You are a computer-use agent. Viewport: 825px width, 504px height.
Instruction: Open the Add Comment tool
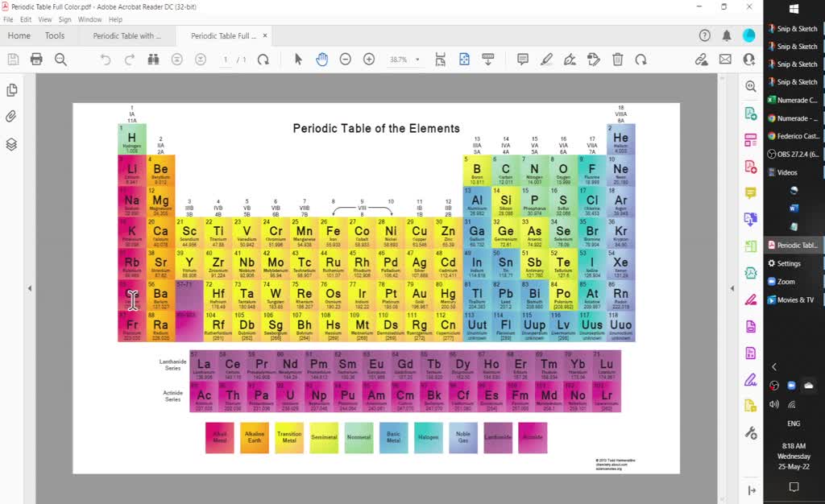[x=524, y=60]
